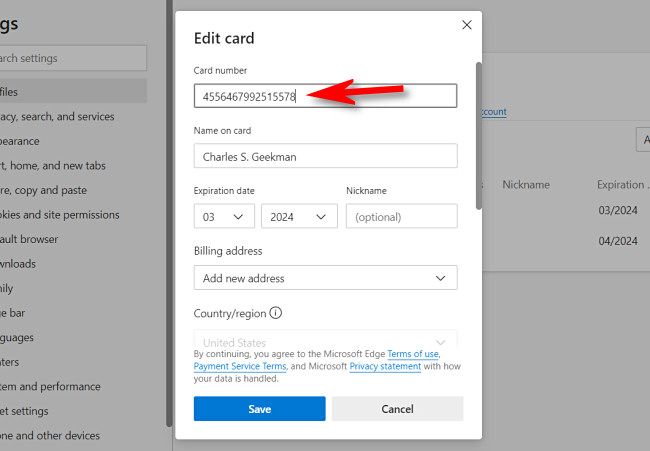Click the dialog's vertical scrollbar
Screen dimensions: 650x451
point(479,136)
